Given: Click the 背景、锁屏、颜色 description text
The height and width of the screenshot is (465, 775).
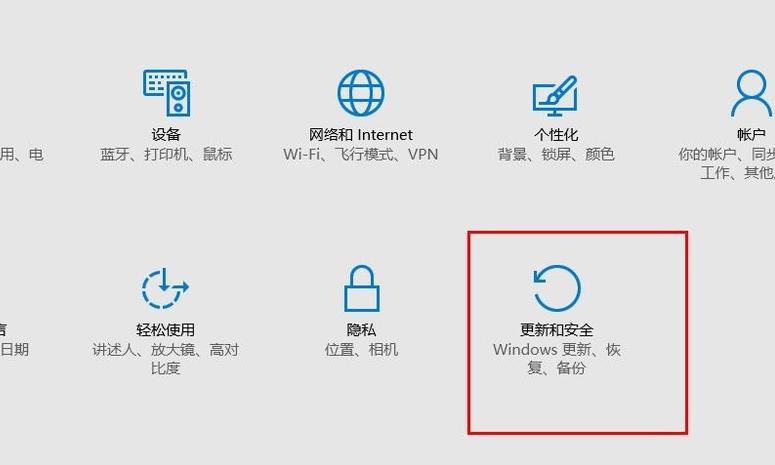Looking at the screenshot, I should click(556, 154).
